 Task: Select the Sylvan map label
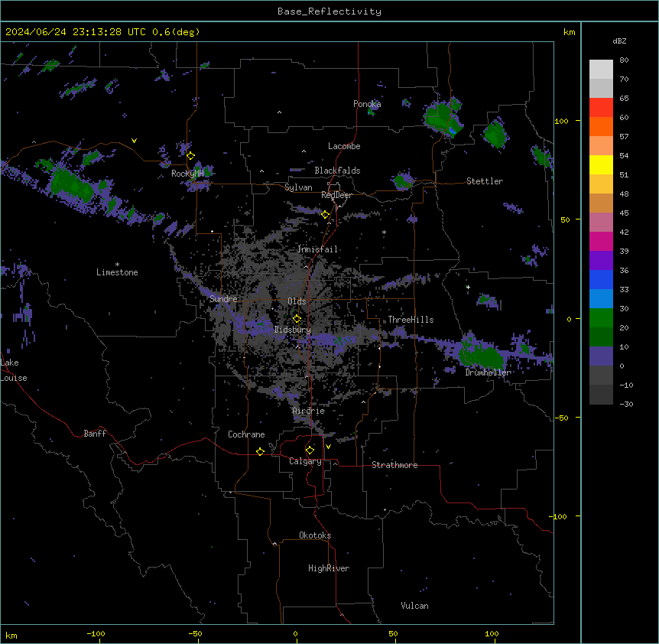coord(298,187)
